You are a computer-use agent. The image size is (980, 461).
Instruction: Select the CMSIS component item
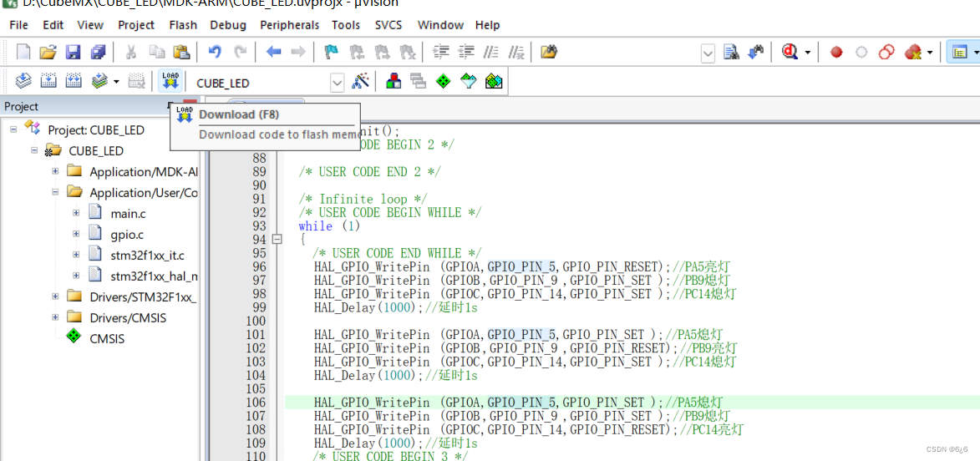(x=107, y=339)
